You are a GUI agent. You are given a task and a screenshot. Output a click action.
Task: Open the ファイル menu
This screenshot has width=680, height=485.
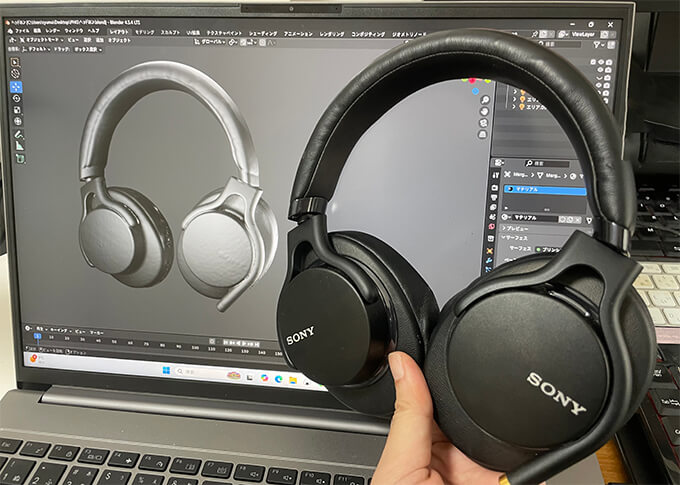(23, 31)
